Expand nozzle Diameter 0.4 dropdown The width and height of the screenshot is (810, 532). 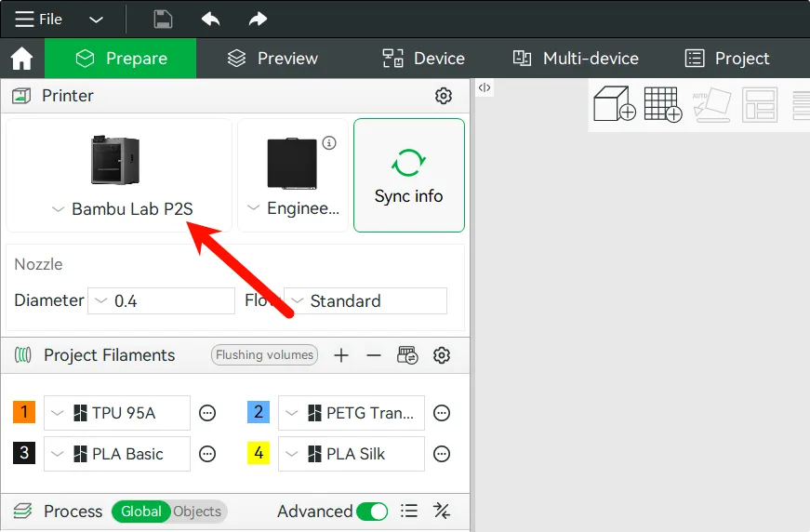tap(161, 300)
